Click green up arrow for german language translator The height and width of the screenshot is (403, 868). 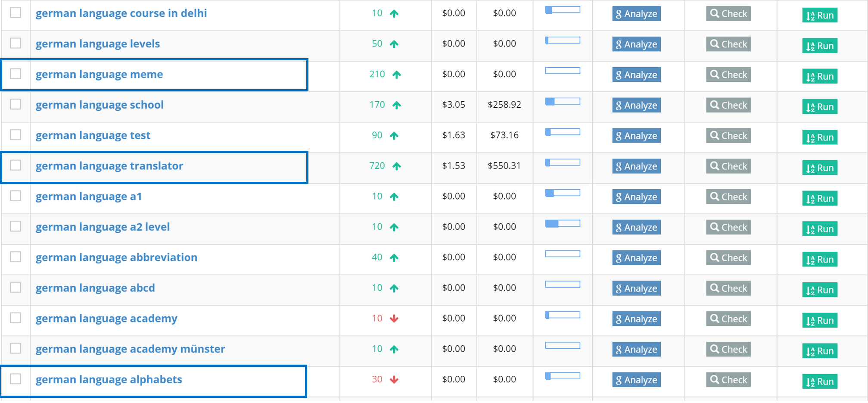(x=396, y=166)
